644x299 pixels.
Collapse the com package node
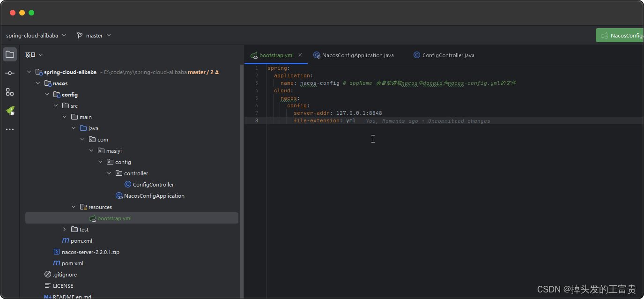click(x=82, y=139)
